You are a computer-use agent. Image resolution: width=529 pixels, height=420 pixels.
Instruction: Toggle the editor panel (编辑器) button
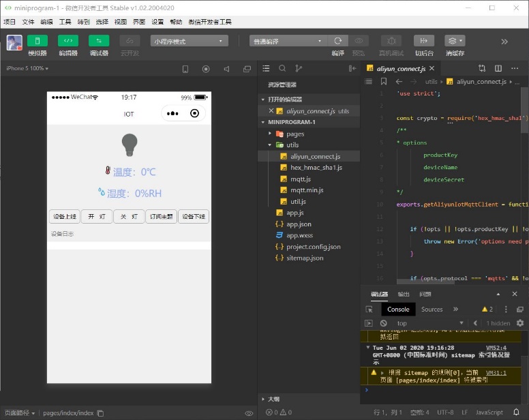click(68, 41)
